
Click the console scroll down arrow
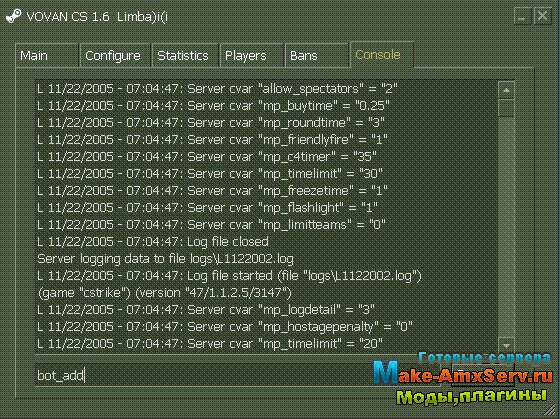coord(506,345)
